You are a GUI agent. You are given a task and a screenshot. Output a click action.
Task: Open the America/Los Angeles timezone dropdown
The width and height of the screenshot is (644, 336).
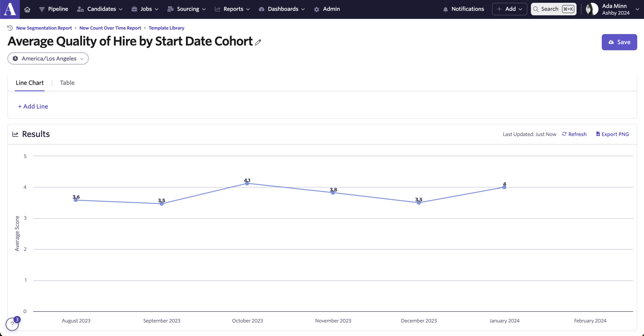48,59
